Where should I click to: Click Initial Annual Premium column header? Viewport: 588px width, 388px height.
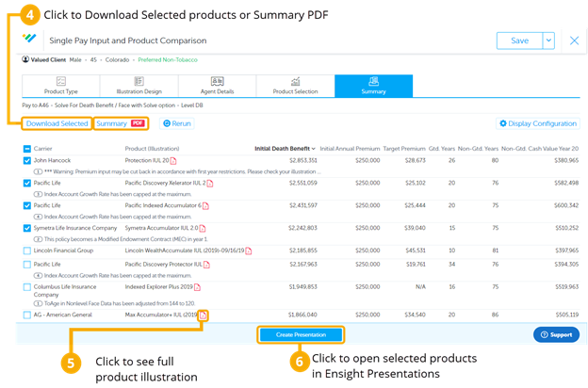tap(350, 149)
